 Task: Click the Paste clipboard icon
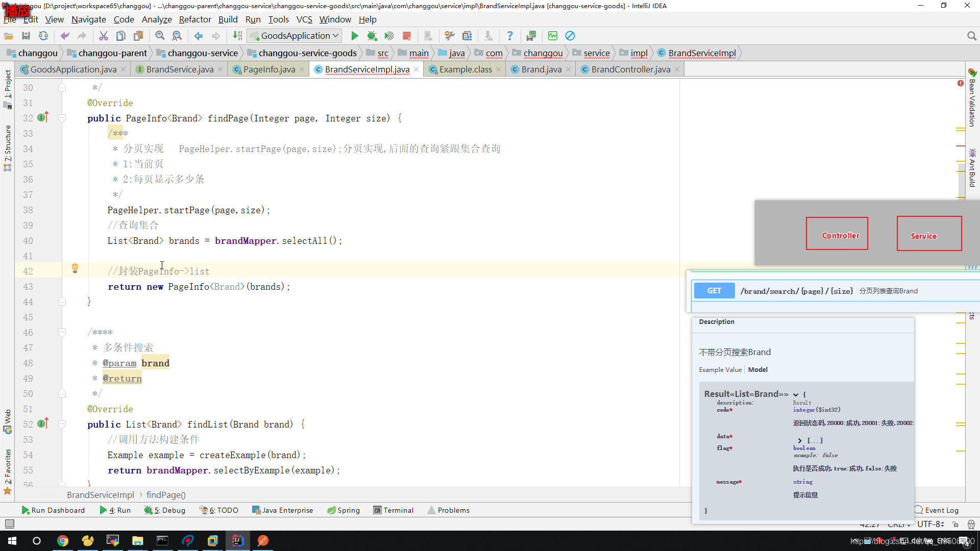(x=138, y=36)
